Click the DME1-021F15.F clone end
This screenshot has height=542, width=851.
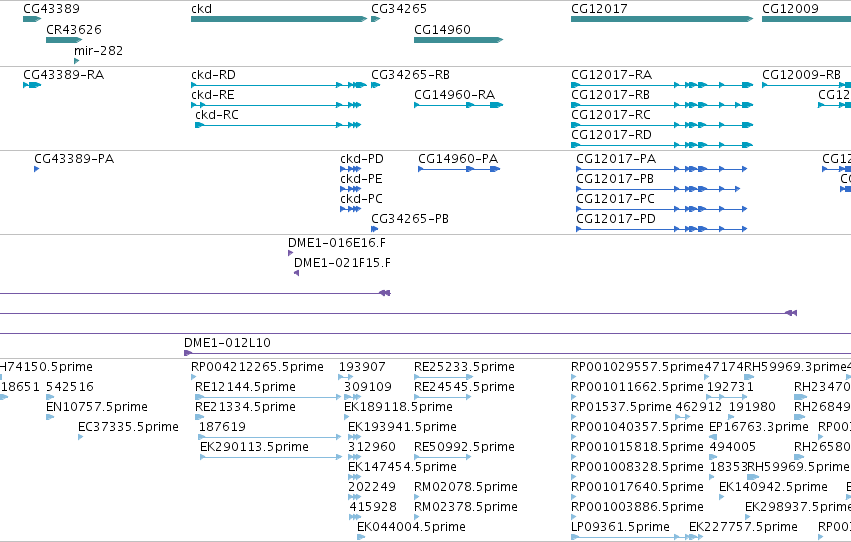(x=296, y=273)
